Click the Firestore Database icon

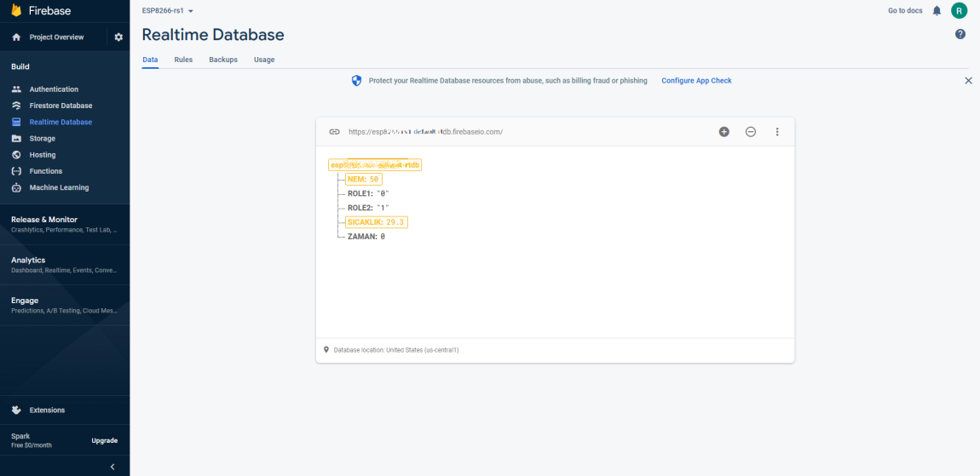tap(17, 106)
